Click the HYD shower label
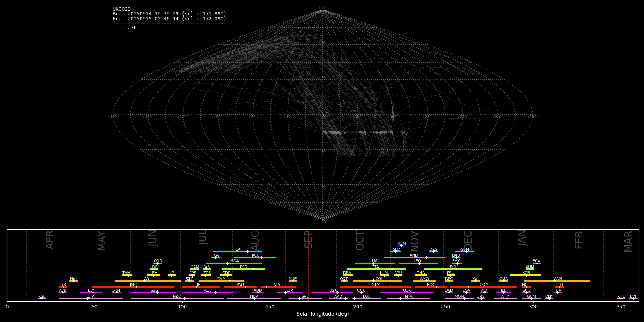This screenshot has height=322, width=644. pos(453,267)
